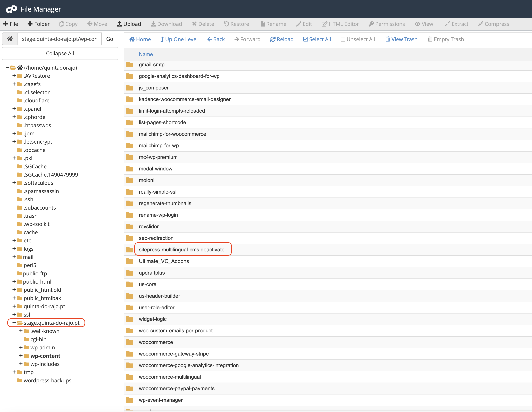Select the us-core folder
The width and height of the screenshot is (532, 412).
point(148,284)
